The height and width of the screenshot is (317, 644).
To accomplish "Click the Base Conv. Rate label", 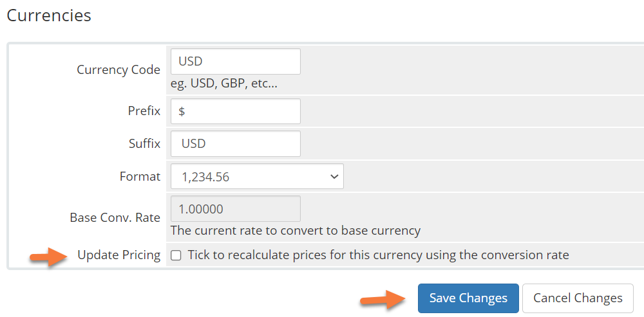I will coord(115,217).
